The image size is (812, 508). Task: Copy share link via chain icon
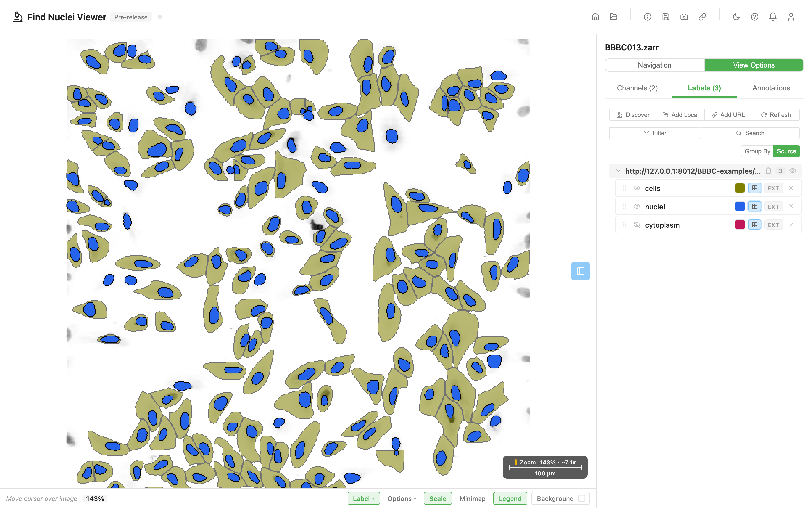coord(702,17)
